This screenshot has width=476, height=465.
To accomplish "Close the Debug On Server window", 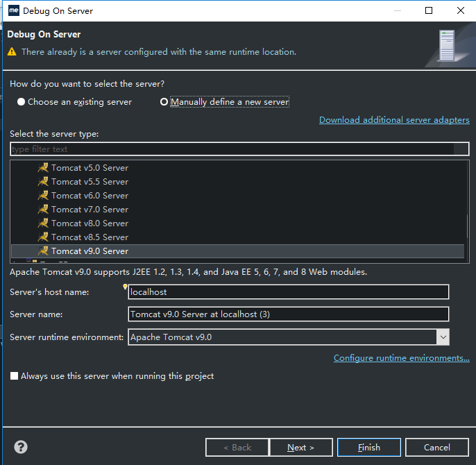I will (x=461, y=10).
